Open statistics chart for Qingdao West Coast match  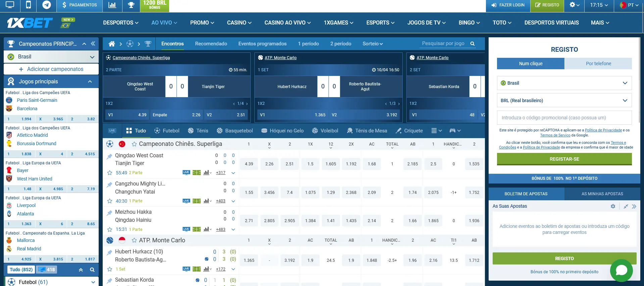207,172
